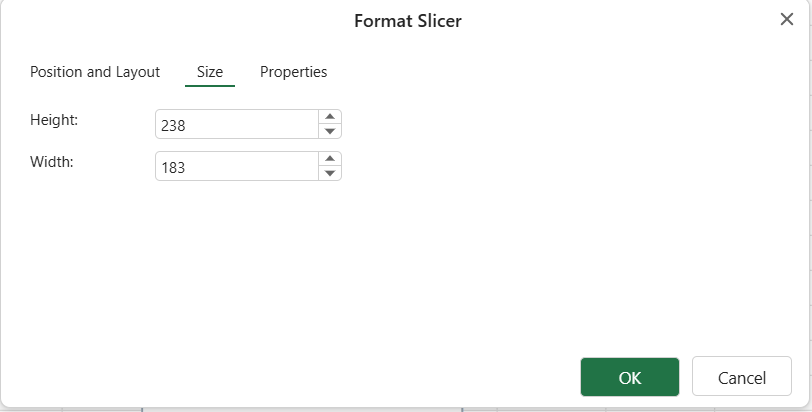This screenshot has height=412, width=812.
Task: Switch to Position and Layout tab
Action: pyautogui.click(x=95, y=71)
